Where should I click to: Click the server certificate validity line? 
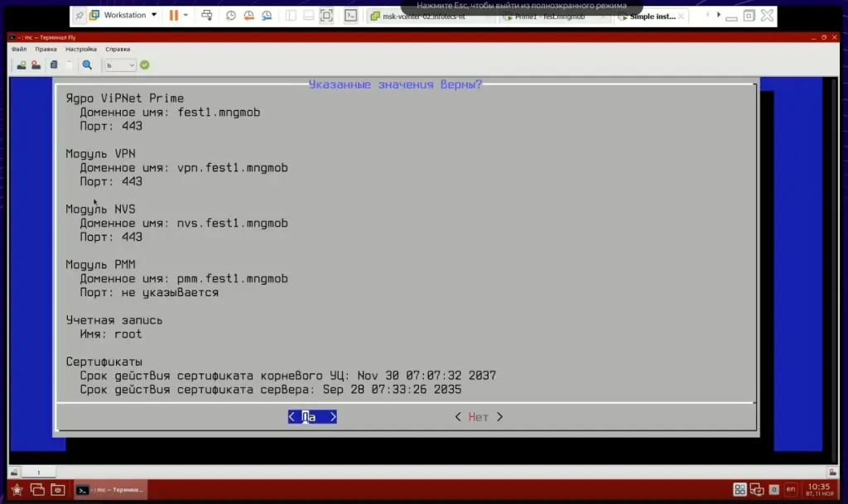coord(271,390)
